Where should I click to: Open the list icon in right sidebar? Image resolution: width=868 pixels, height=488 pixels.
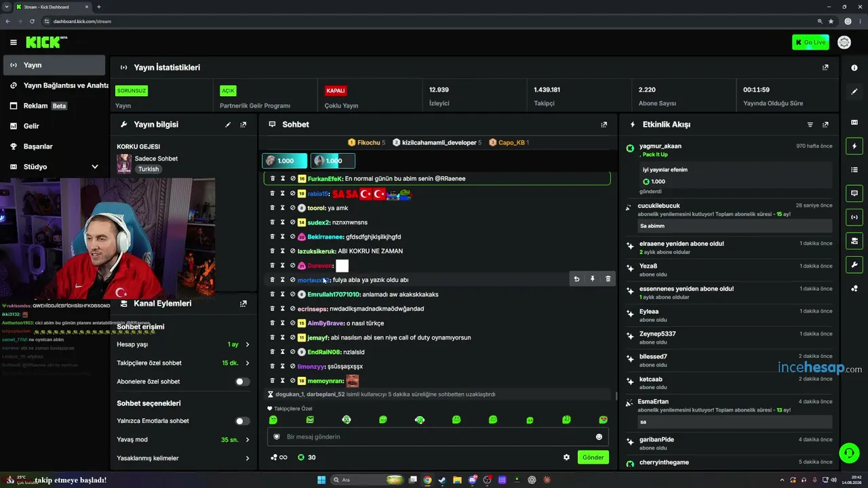point(854,169)
